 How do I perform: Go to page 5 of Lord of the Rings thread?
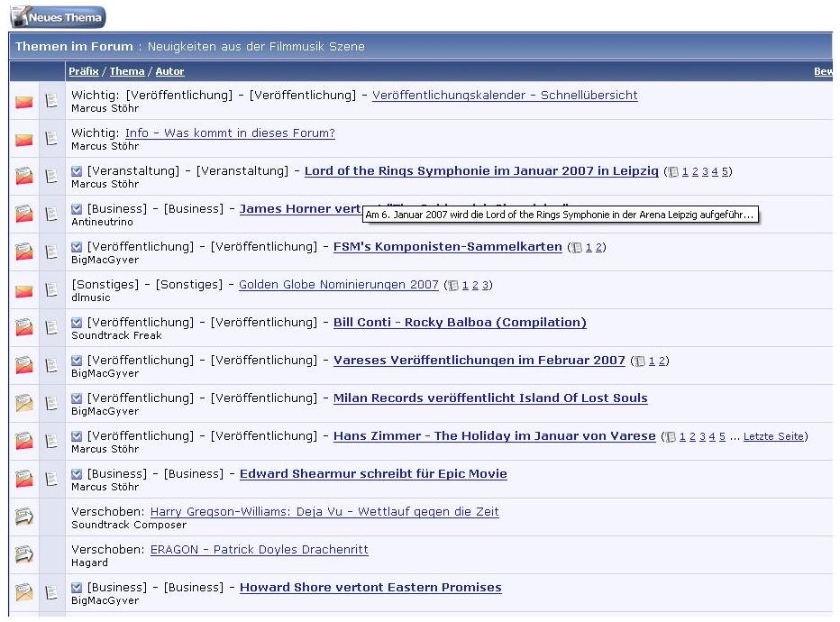(x=726, y=172)
